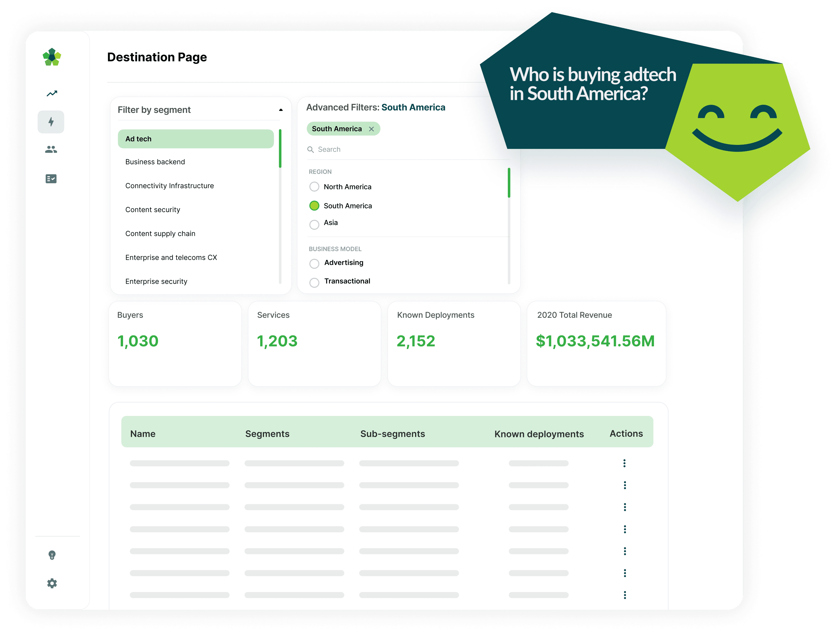Click the South America filter chip label

337,129
